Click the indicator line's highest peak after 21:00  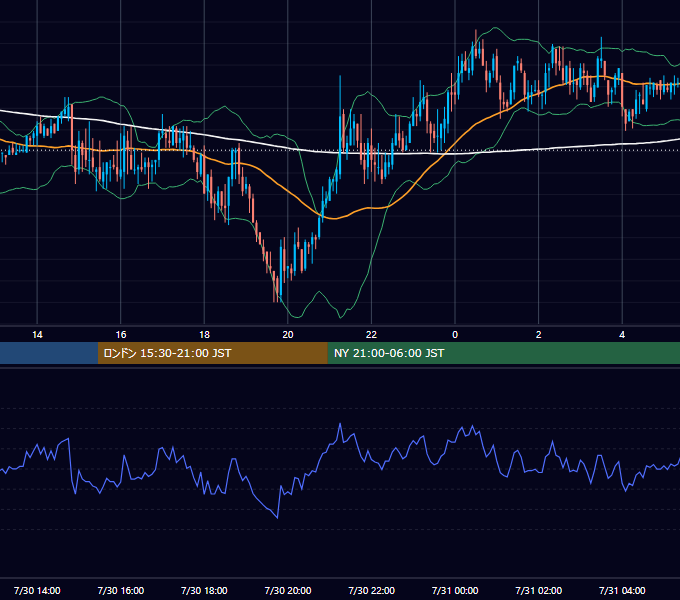pos(340,424)
